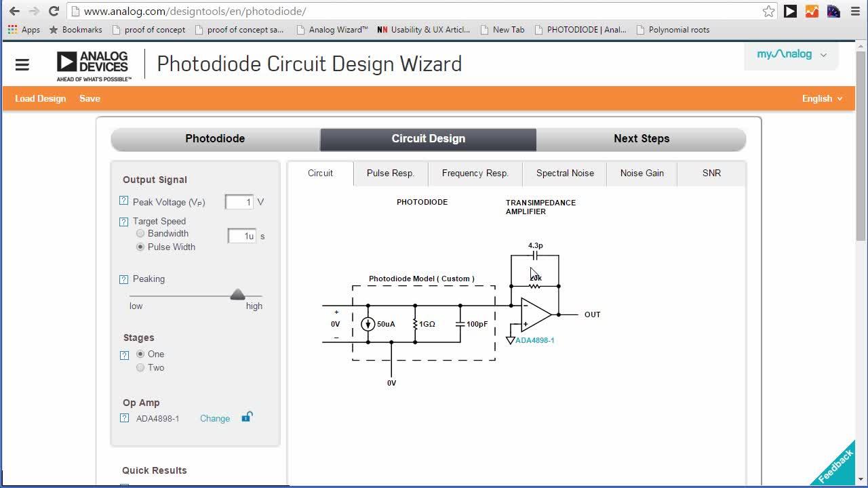868x488 pixels.
Task: Reload the page with the refresh icon
Action: (54, 11)
